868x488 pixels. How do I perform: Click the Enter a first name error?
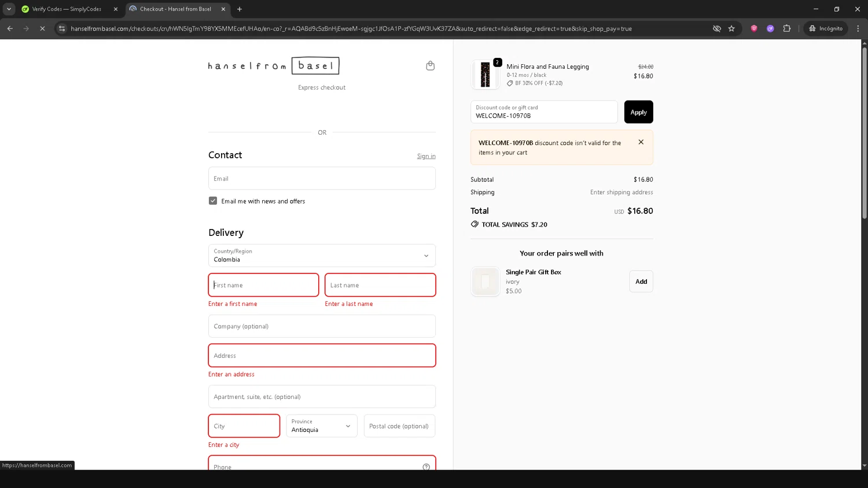coord(233,304)
